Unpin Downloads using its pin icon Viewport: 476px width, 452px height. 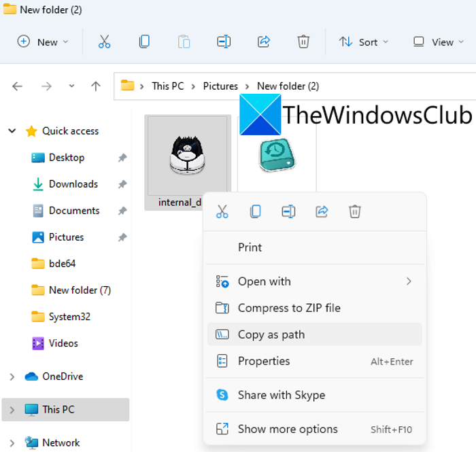[x=122, y=184]
